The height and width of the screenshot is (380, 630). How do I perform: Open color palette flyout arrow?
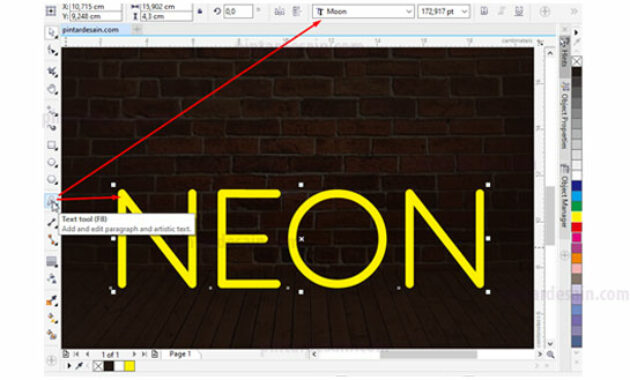pyautogui.click(x=577, y=32)
